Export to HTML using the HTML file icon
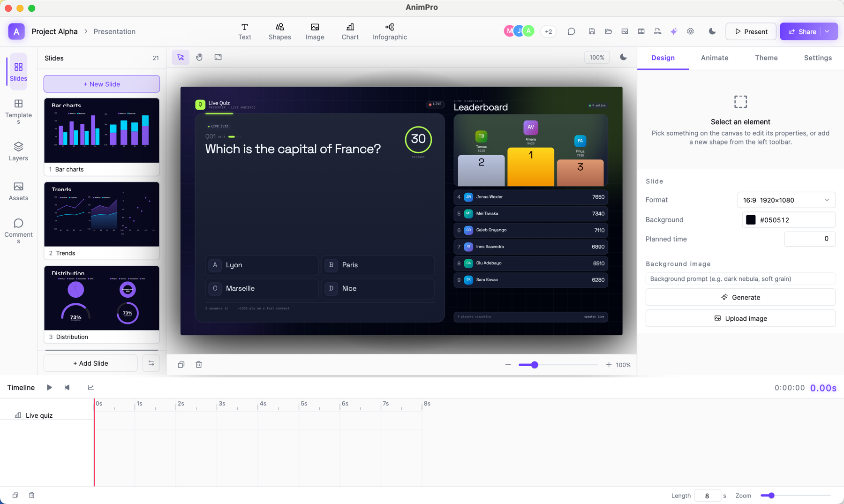The width and height of the screenshot is (844, 504). click(x=657, y=31)
